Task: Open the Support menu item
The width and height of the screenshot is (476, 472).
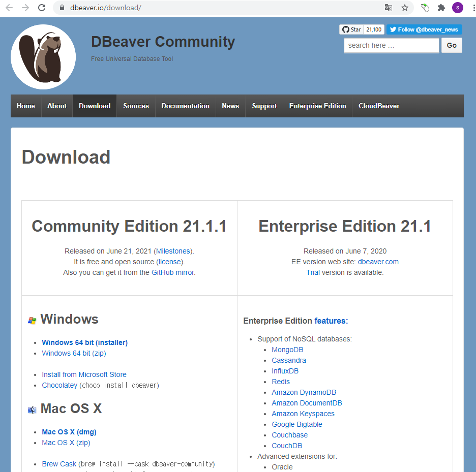Action: (x=264, y=106)
